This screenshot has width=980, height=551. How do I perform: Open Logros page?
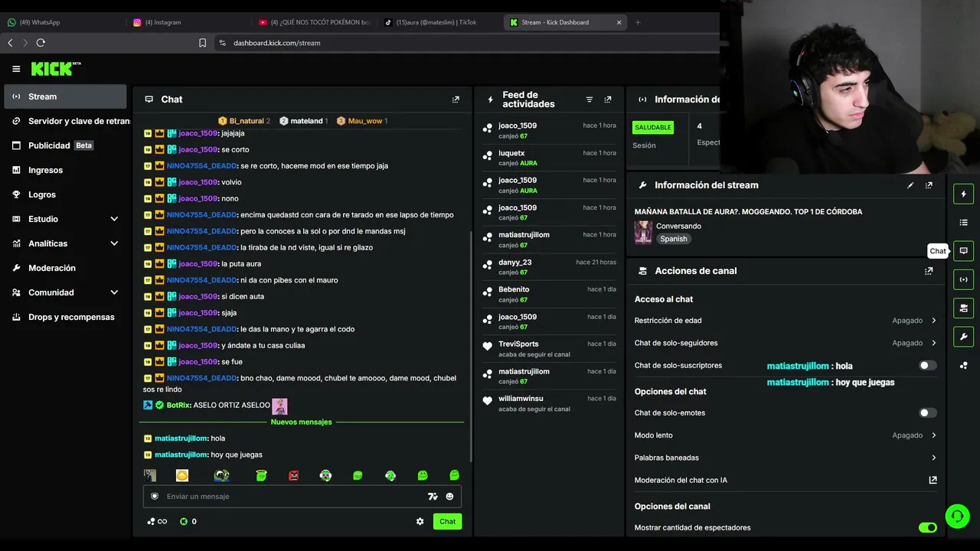(x=65, y=194)
